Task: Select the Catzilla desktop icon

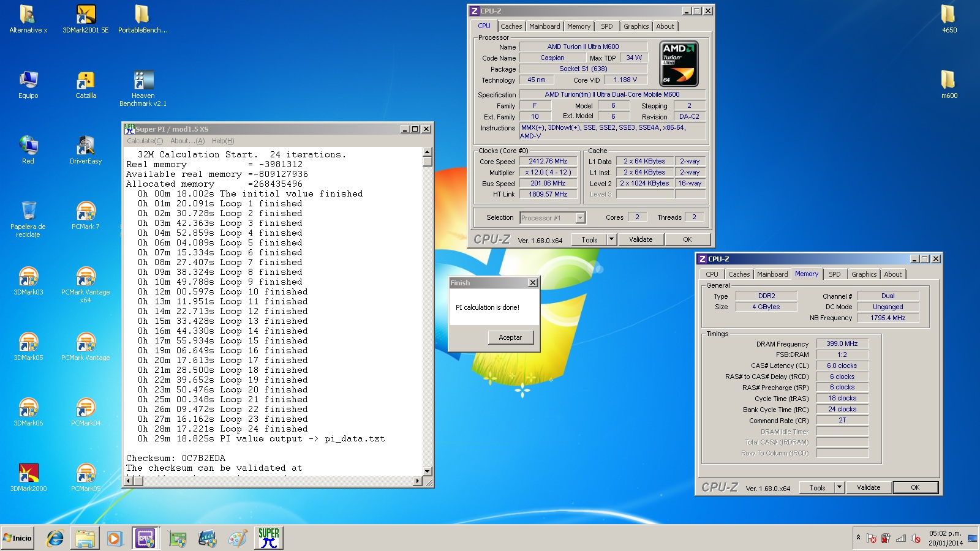Action: point(86,84)
